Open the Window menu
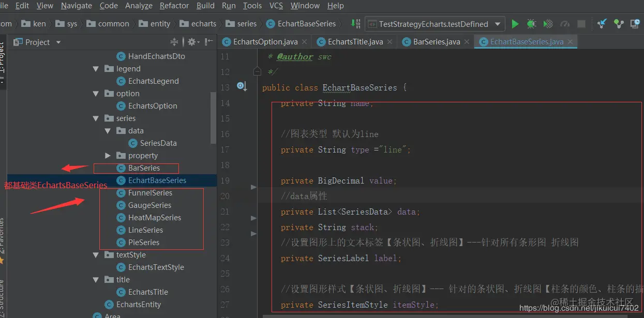Screen dimensions: 644x318 [305, 6]
